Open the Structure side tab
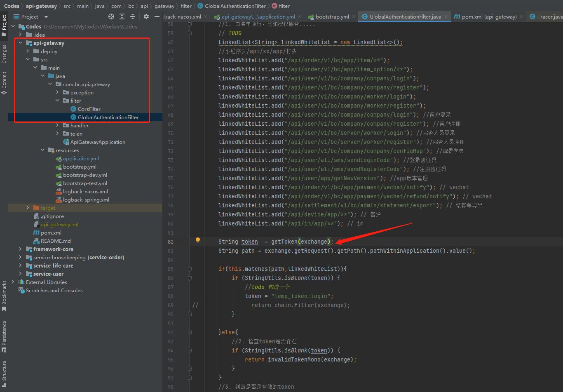Screen dimensions: 563x392 coord(4,374)
